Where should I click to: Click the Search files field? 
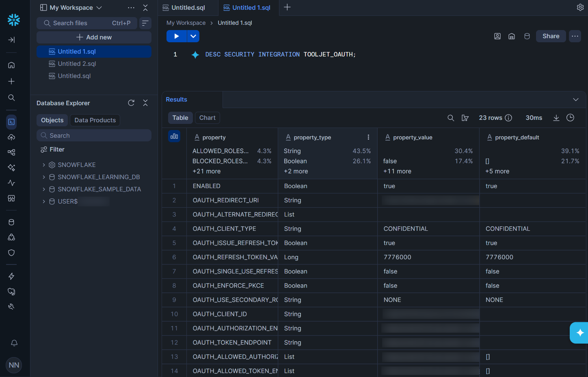coord(87,23)
